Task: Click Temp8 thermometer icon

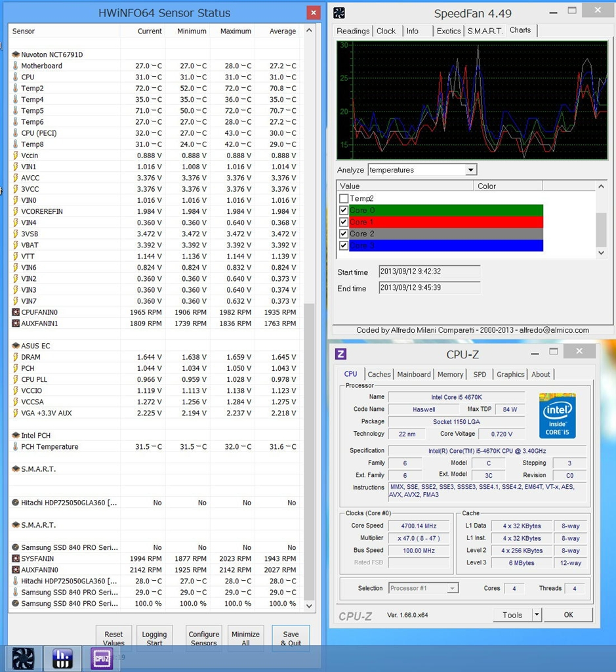Action: click(16, 144)
